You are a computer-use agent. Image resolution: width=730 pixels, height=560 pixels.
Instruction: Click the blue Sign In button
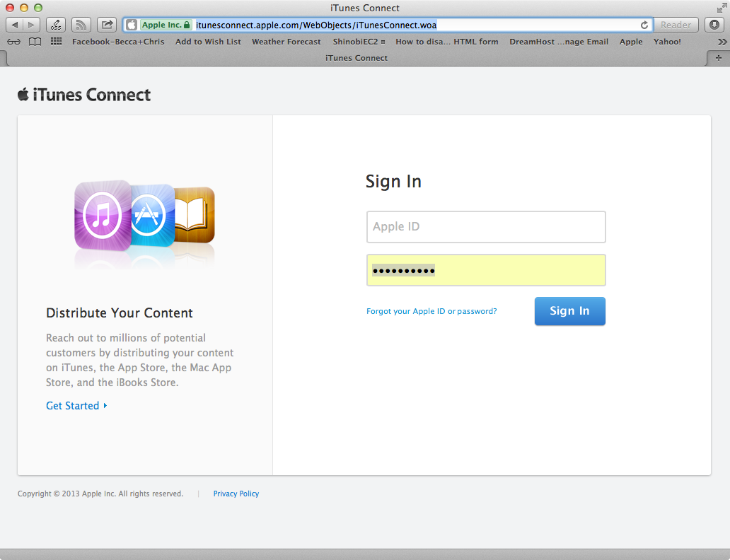[570, 311]
